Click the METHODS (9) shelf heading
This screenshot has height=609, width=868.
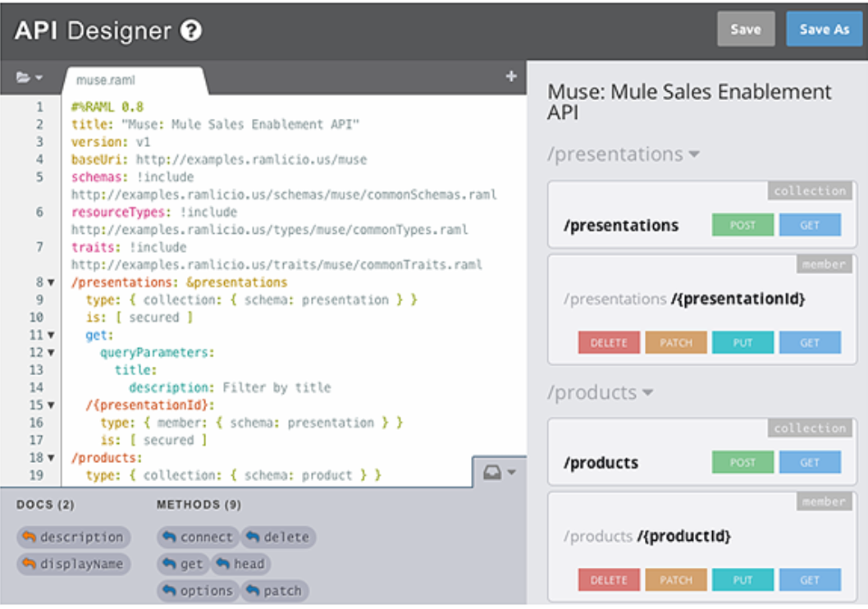199,505
